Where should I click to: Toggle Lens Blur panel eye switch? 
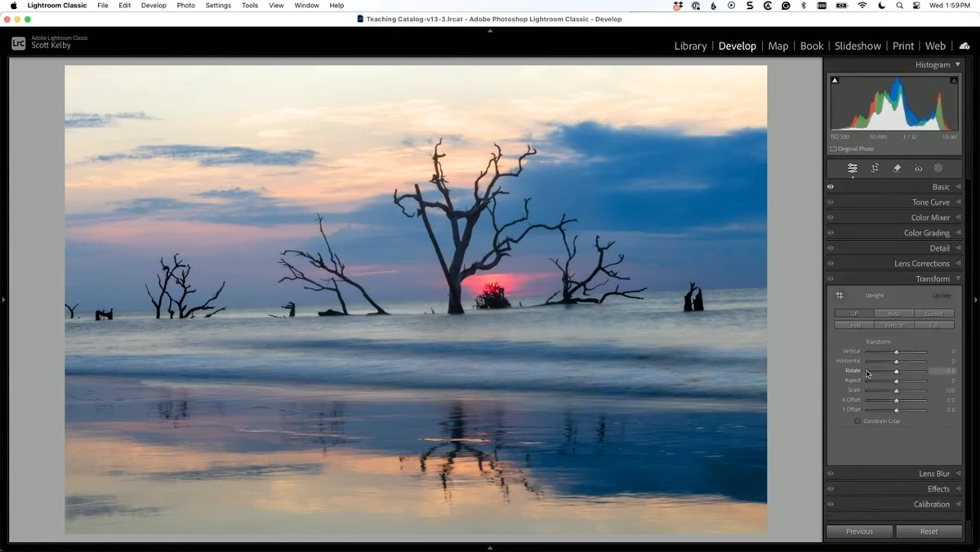[x=831, y=474]
